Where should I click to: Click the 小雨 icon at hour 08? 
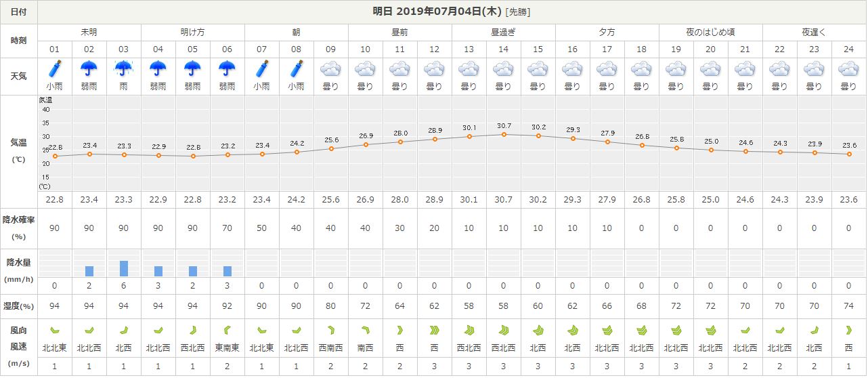[x=297, y=69]
